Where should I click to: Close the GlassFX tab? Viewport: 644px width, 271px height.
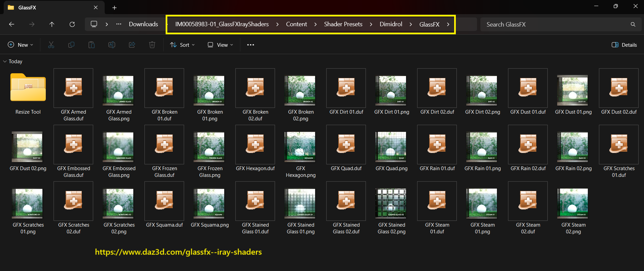pyautogui.click(x=96, y=7)
